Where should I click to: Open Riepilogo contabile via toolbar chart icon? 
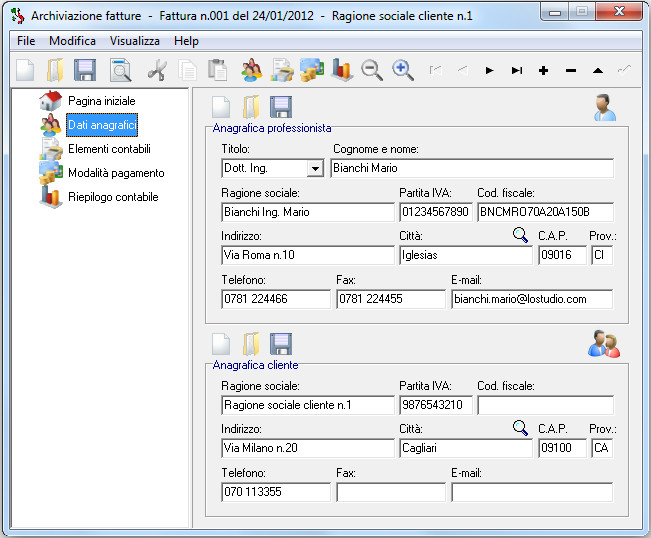point(343,70)
